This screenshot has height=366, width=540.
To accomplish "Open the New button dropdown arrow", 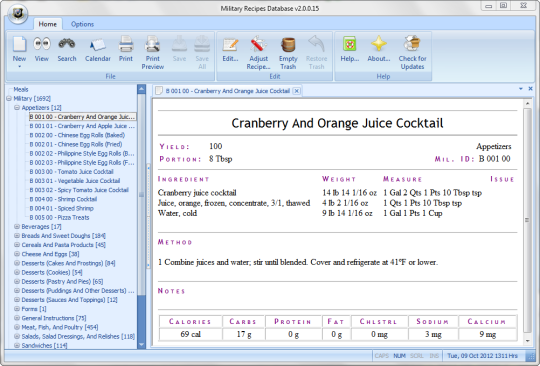I will click(19, 66).
